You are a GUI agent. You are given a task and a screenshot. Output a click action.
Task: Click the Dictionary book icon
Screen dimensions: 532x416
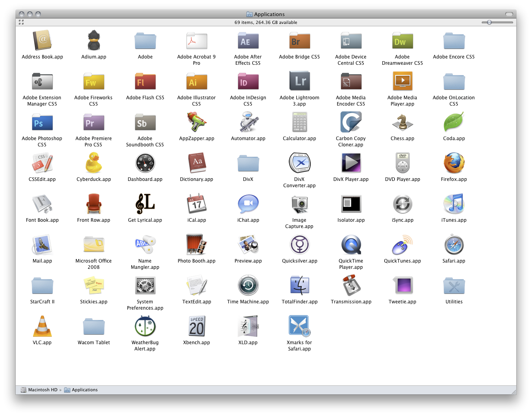(x=196, y=163)
